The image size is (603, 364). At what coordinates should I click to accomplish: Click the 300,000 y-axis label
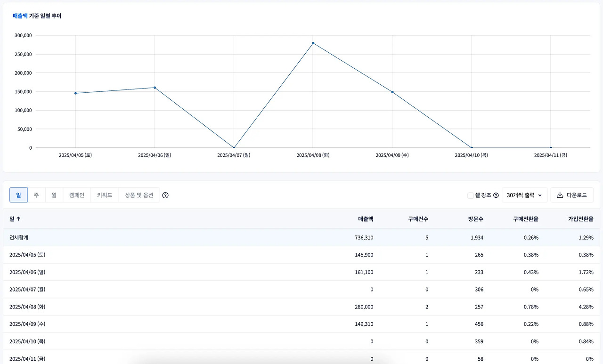click(23, 35)
